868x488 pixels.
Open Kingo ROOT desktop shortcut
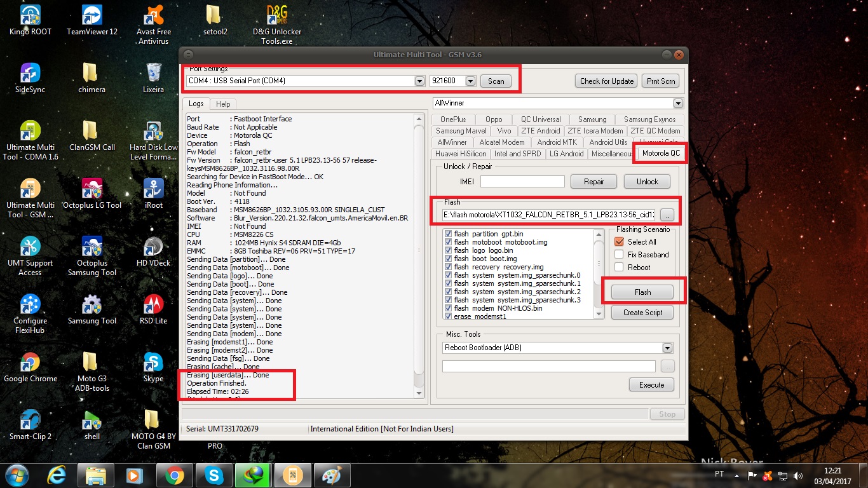point(31,20)
